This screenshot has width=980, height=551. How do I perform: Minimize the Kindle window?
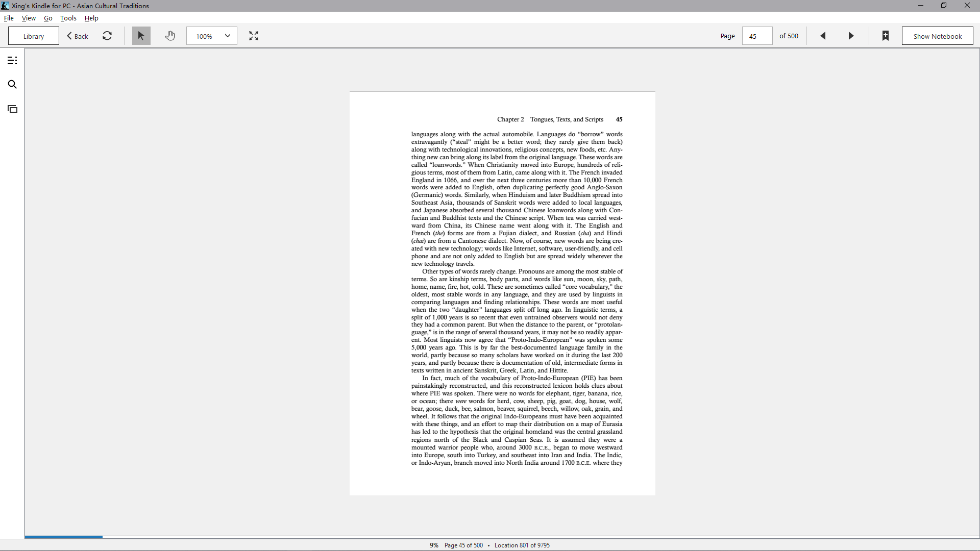[920, 6]
